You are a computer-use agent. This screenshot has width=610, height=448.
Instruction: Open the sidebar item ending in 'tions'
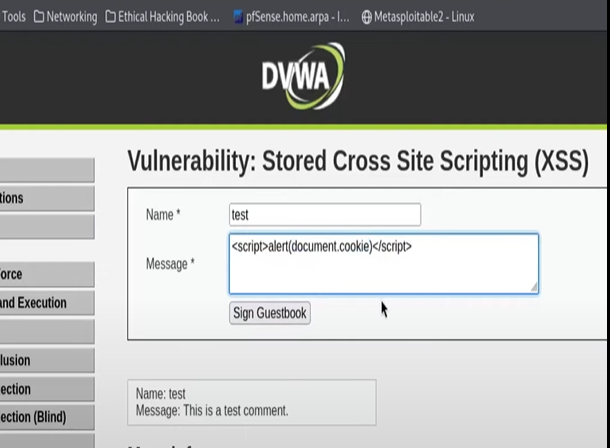pos(47,198)
